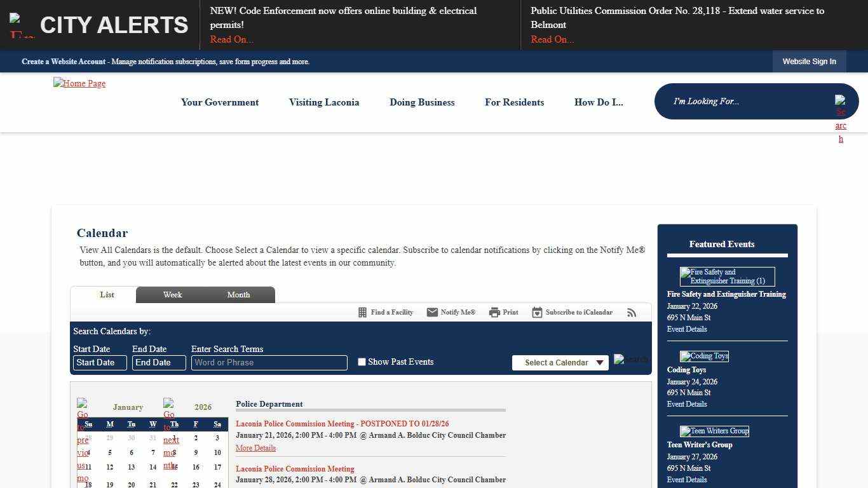Click the Website Sign In button
Viewport: 868px width, 488px height.
point(809,62)
